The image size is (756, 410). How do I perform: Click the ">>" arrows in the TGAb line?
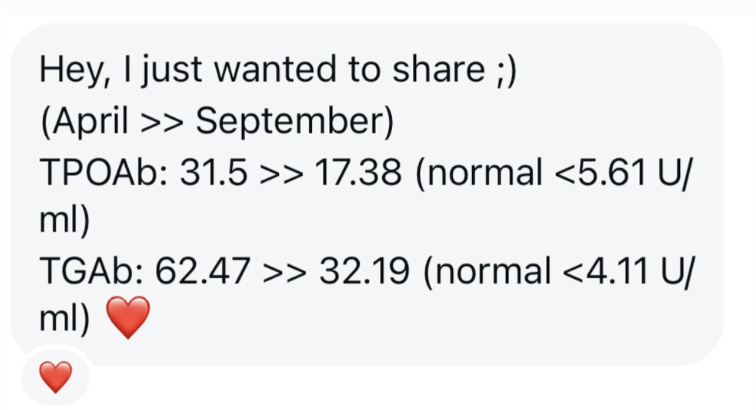click(x=287, y=269)
